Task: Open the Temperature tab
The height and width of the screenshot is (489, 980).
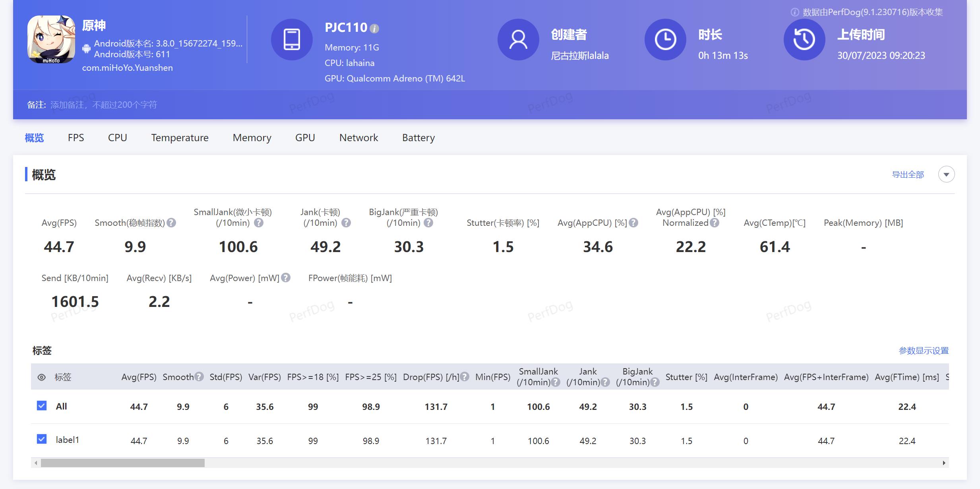Action: (180, 138)
